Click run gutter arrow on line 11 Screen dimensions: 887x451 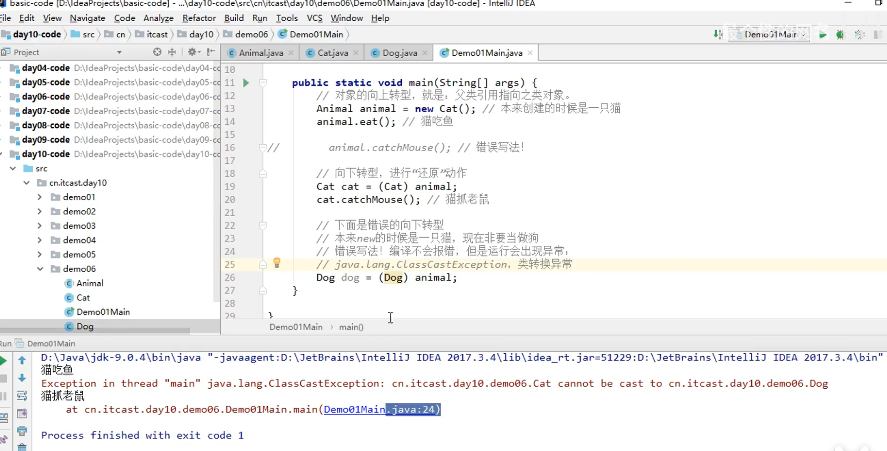246,83
